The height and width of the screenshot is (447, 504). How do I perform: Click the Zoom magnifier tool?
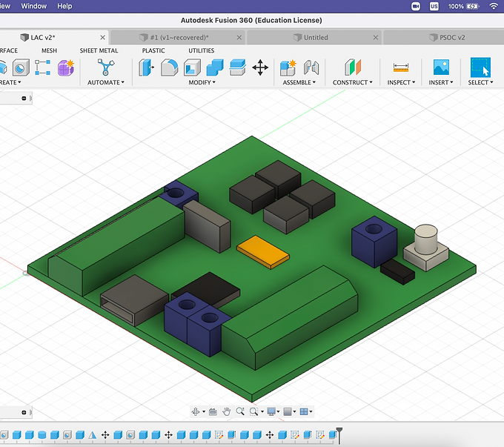pos(240,411)
